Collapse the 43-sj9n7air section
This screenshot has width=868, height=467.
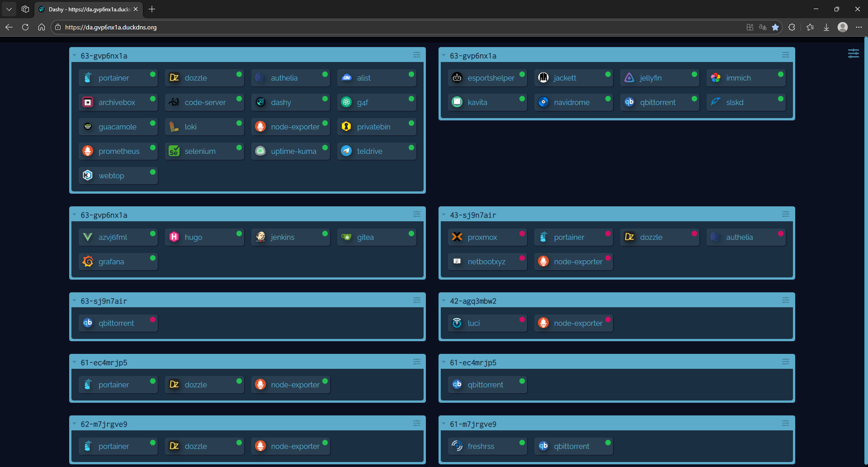coord(444,215)
